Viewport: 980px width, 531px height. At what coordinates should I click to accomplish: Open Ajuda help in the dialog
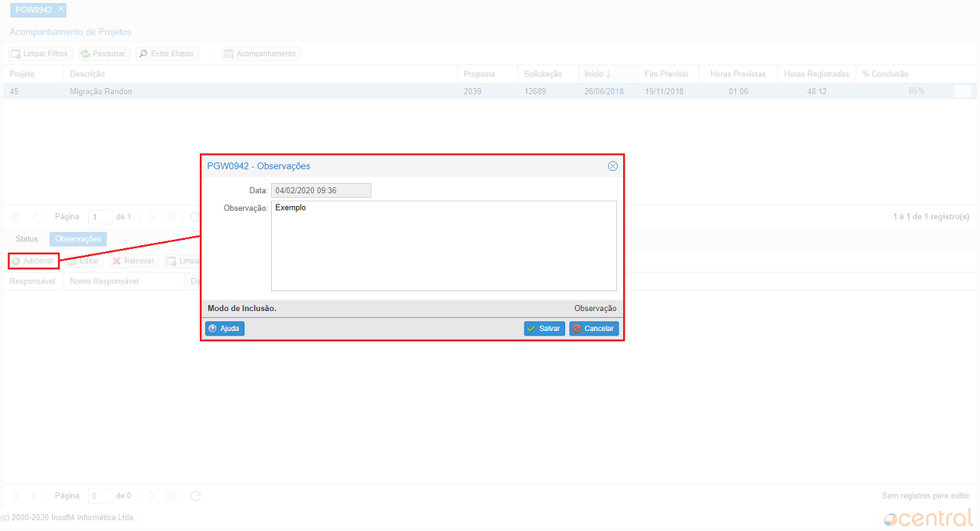point(224,329)
